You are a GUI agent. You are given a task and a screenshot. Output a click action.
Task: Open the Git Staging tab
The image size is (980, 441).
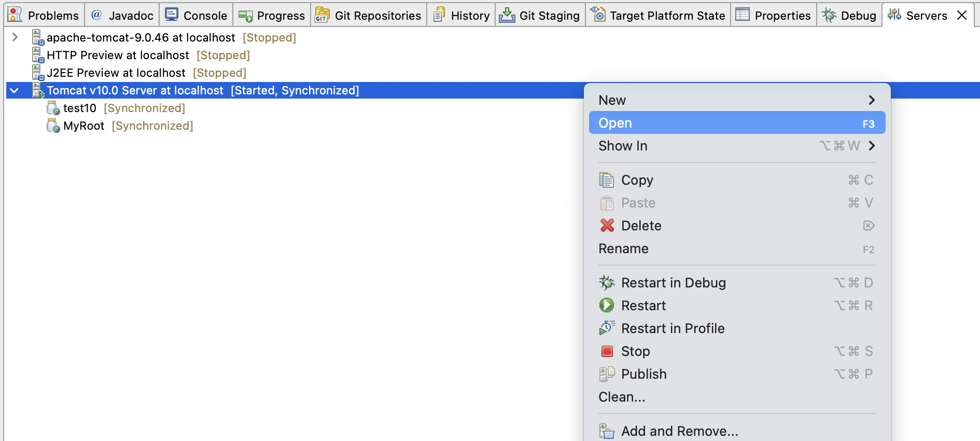[x=540, y=15]
